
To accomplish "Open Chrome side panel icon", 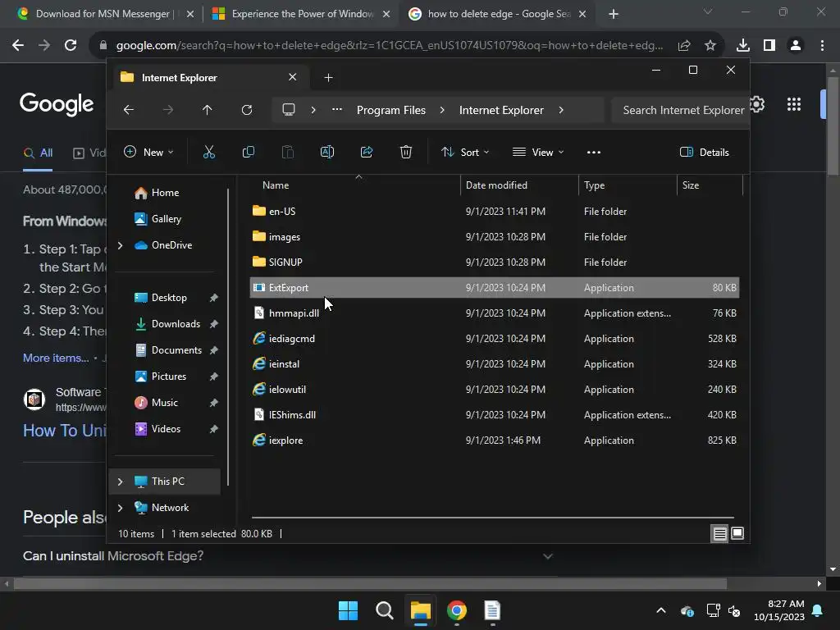I will (769, 46).
